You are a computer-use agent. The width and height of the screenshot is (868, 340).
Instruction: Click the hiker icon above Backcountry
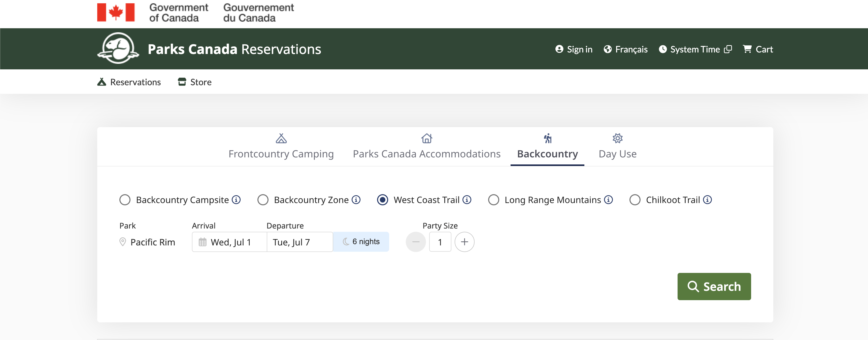[x=548, y=138]
